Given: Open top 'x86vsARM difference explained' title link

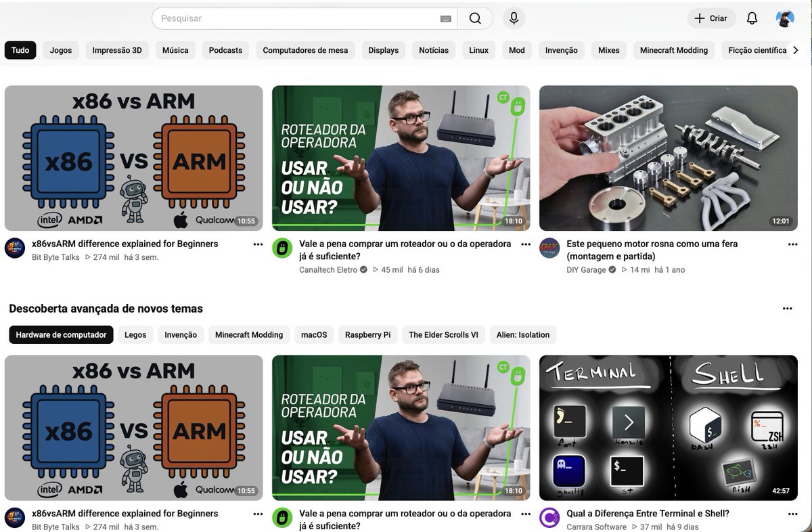Looking at the screenshot, I should pos(125,244).
